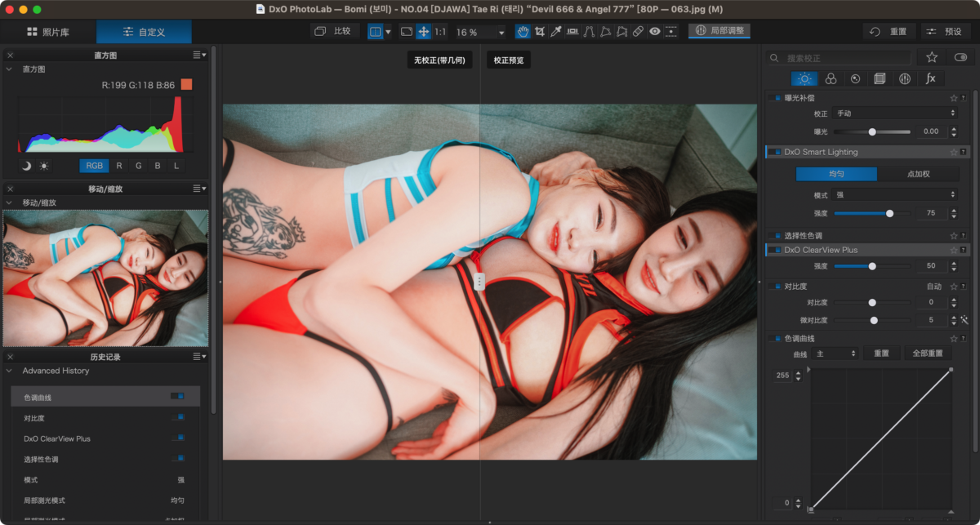Switch to the 照片库 PhotoLibrary tab
980x525 pixels.
point(48,32)
